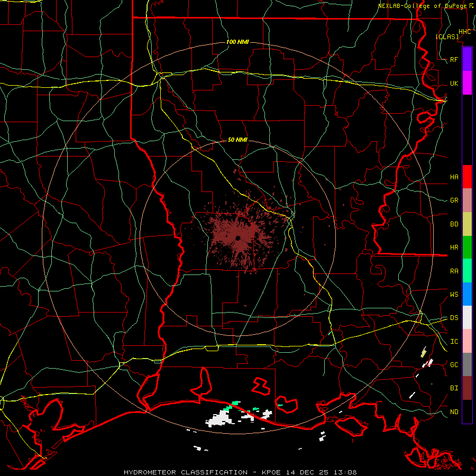
Task: Click the DS legend label
Action: click(454, 317)
